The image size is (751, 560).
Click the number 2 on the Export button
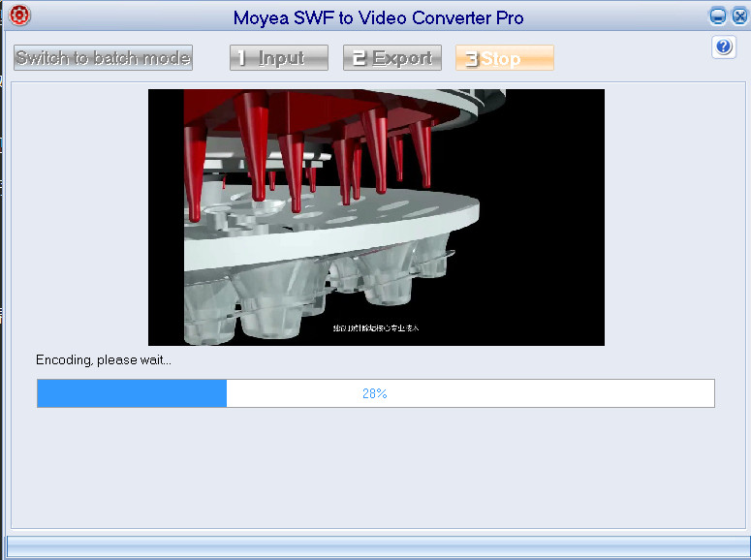pos(359,58)
